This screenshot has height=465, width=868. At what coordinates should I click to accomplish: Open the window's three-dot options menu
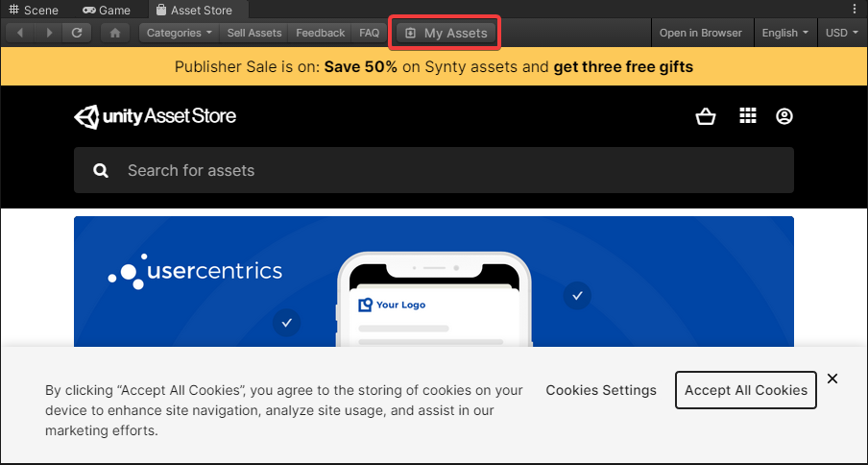tap(855, 9)
